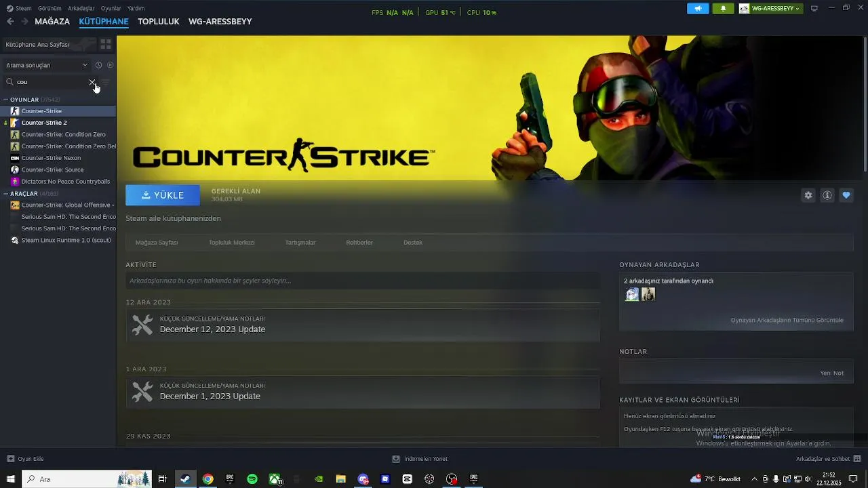The width and height of the screenshot is (868, 488).
Task: Open second friend's avatar who played
Action: [648, 294]
